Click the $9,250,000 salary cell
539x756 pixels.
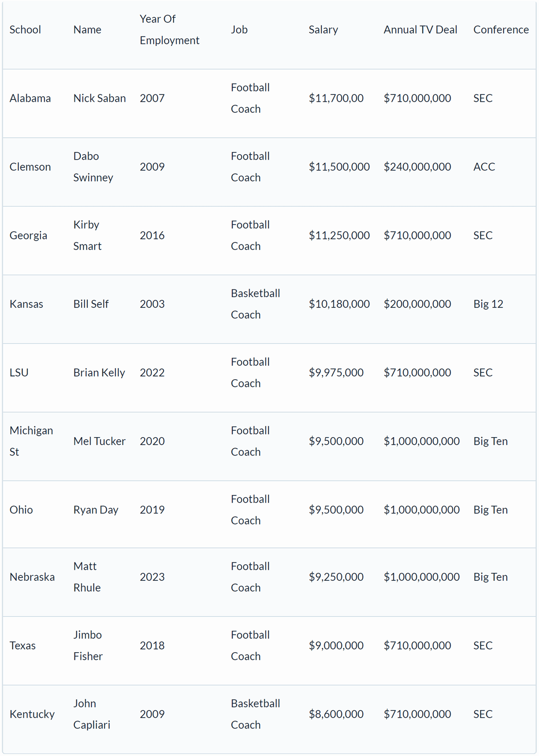336,577
